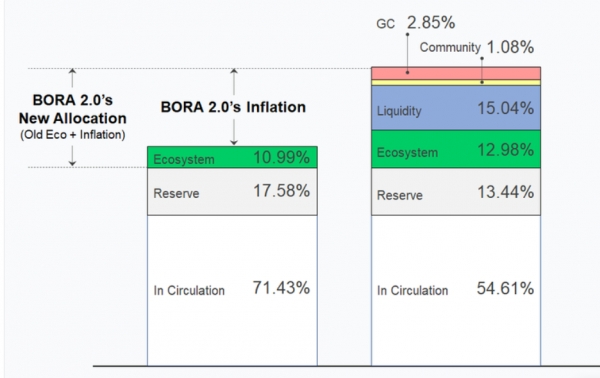Click the 2.85% GC value
The image size is (600, 378).
coord(431,22)
